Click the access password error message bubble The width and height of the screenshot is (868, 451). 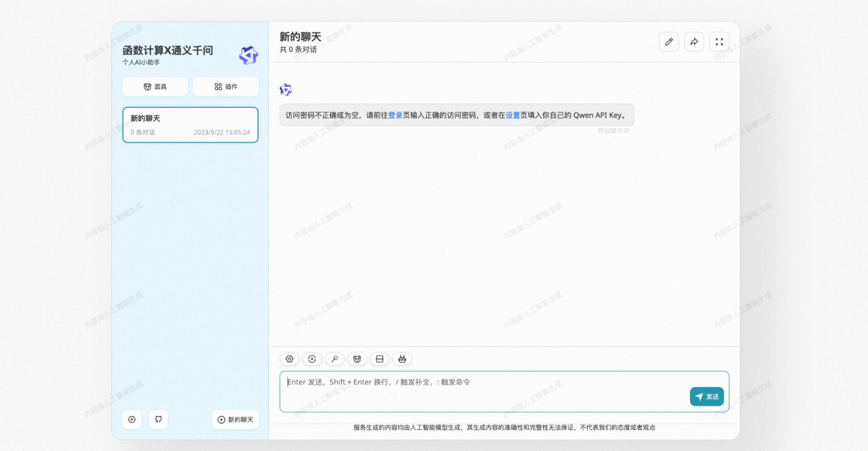457,115
